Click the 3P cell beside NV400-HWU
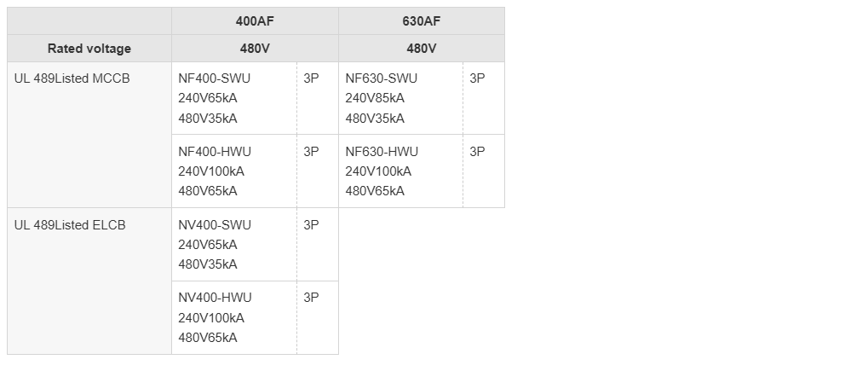This screenshot has width=868, height=371. click(317, 318)
